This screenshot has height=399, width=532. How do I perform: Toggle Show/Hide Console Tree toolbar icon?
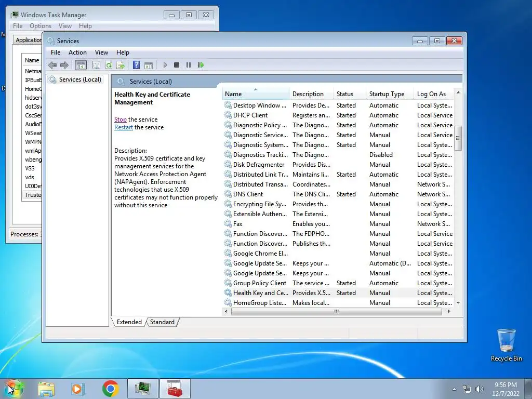(81, 65)
